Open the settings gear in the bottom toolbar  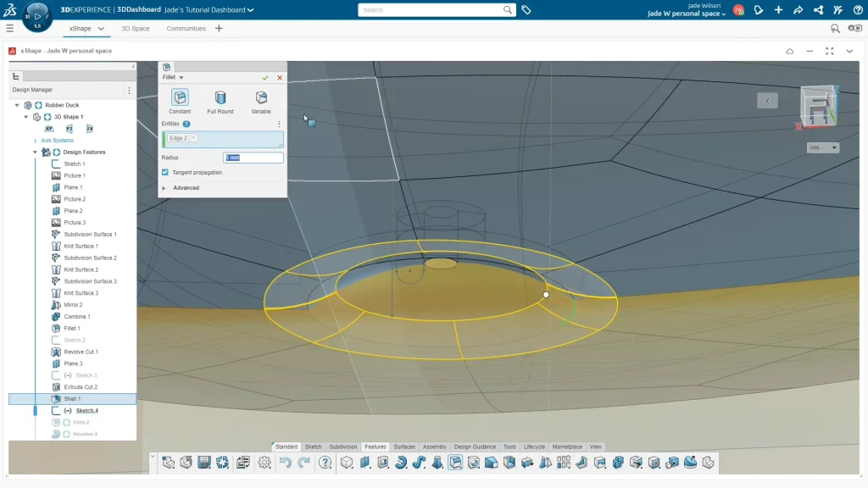coord(264,463)
